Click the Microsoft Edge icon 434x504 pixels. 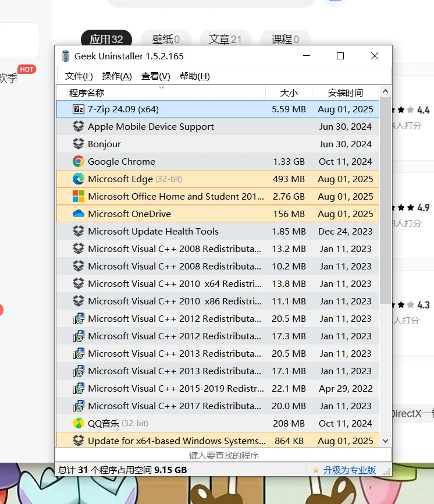(x=79, y=179)
